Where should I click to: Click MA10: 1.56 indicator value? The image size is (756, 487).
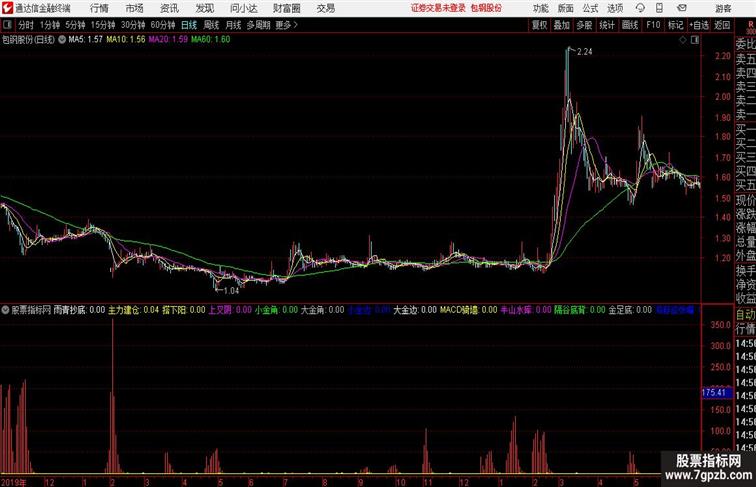(x=125, y=40)
